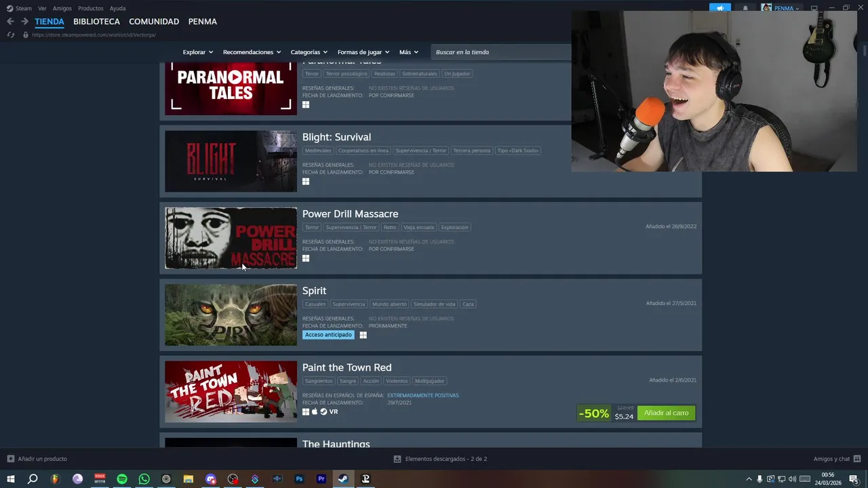Open the Power Drill Massacre title link
The height and width of the screenshot is (488, 868).
point(350,213)
